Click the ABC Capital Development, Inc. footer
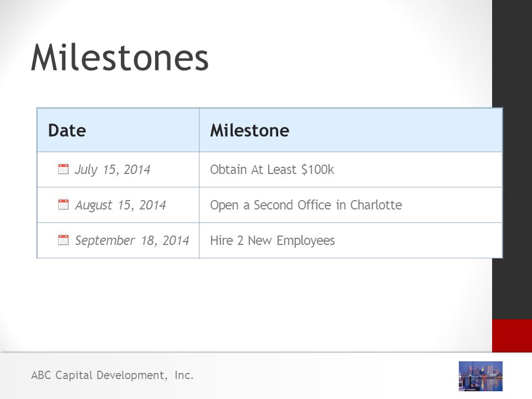The image size is (532, 399). click(112, 375)
